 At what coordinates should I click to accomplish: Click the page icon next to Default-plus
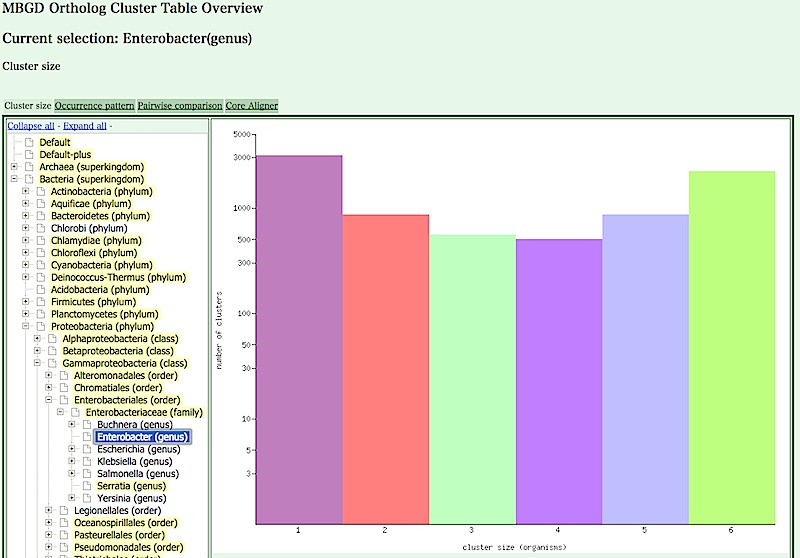[x=29, y=154]
